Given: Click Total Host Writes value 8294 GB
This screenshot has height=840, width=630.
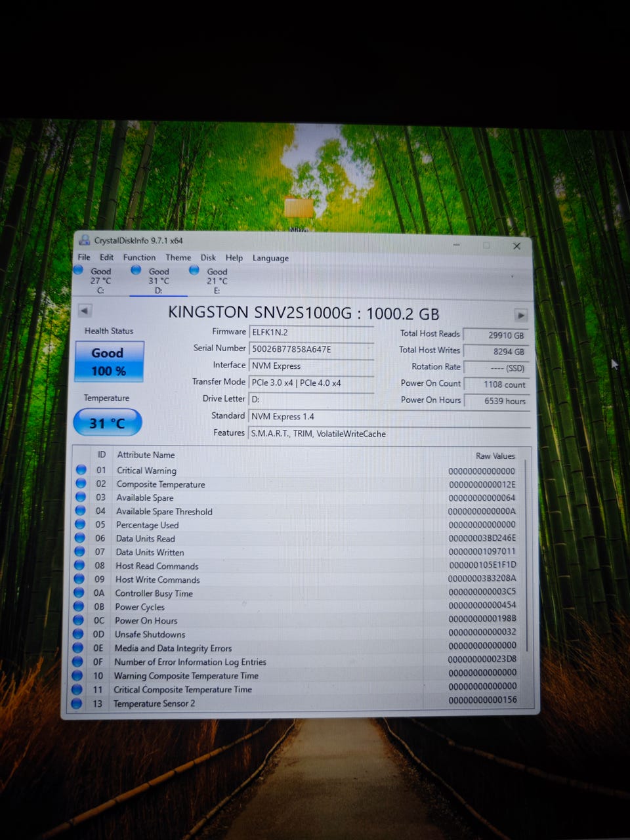Looking at the screenshot, I should coord(495,351).
